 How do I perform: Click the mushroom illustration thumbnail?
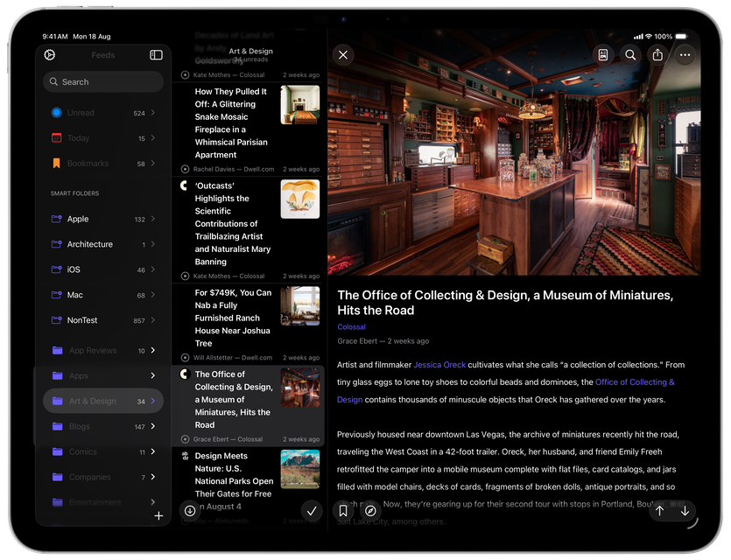[x=300, y=199]
